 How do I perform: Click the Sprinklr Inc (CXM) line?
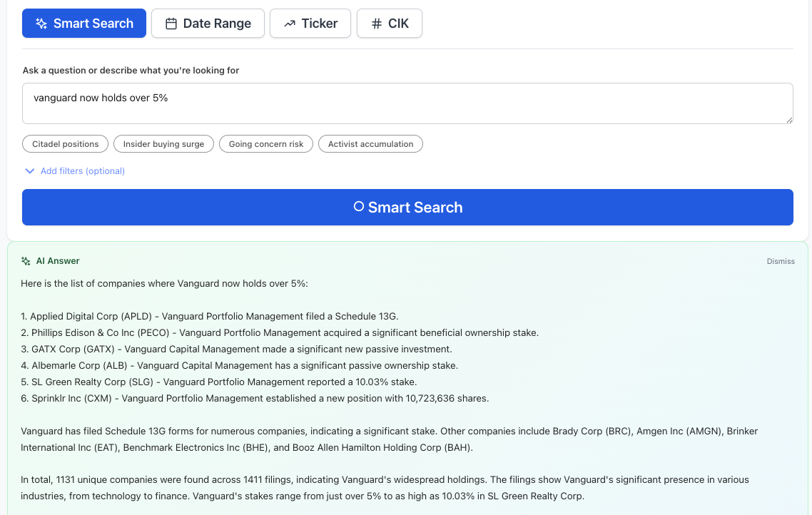[255, 399]
